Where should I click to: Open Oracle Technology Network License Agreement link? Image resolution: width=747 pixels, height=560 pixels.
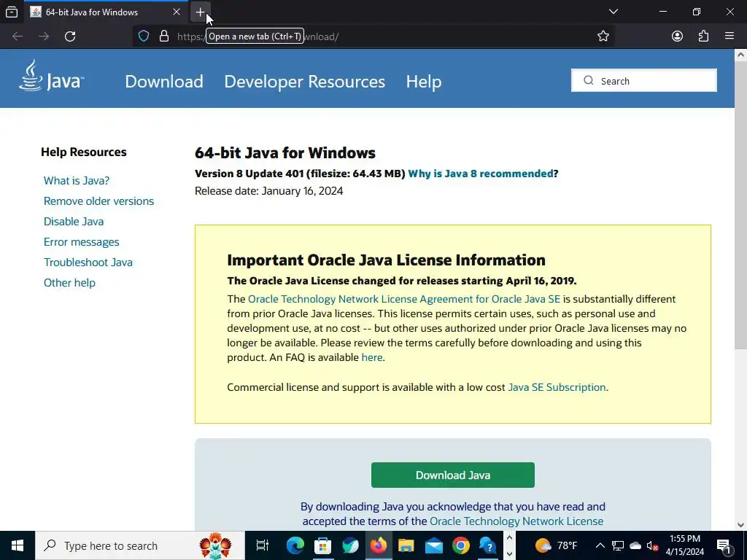coord(404,299)
